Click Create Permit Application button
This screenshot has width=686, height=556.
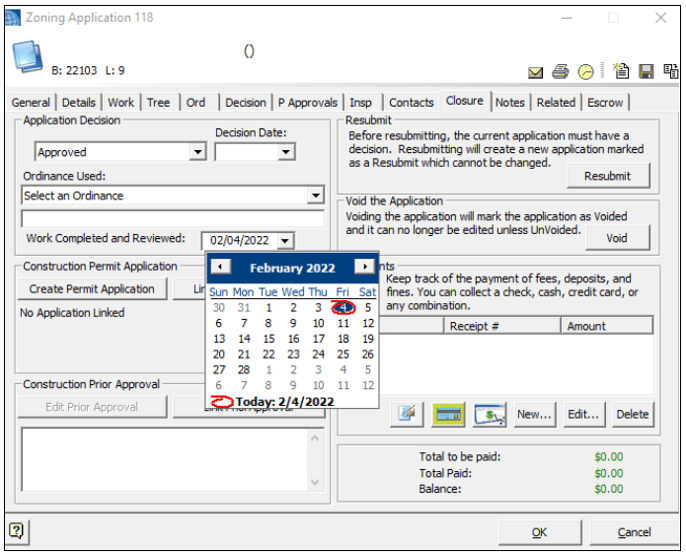(x=92, y=289)
